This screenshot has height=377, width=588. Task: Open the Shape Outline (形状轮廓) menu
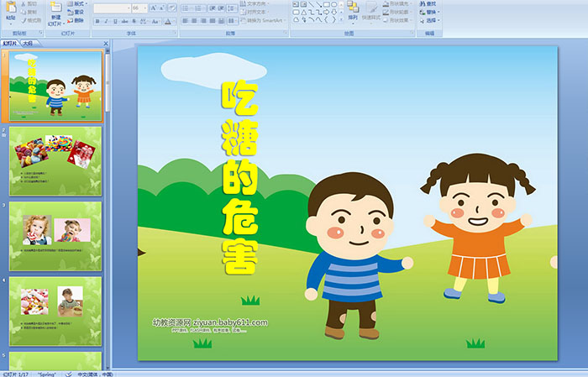[x=399, y=12]
